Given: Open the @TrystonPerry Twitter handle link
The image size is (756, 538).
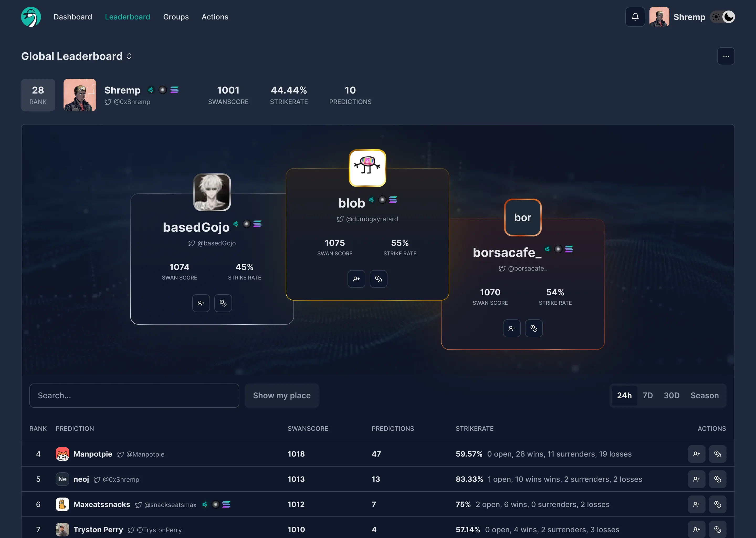Looking at the screenshot, I should pyautogui.click(x=159, y=530).
